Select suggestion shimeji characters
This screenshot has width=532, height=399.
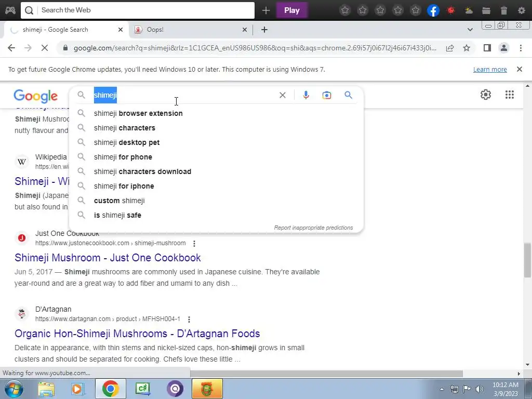click(216, 128)
